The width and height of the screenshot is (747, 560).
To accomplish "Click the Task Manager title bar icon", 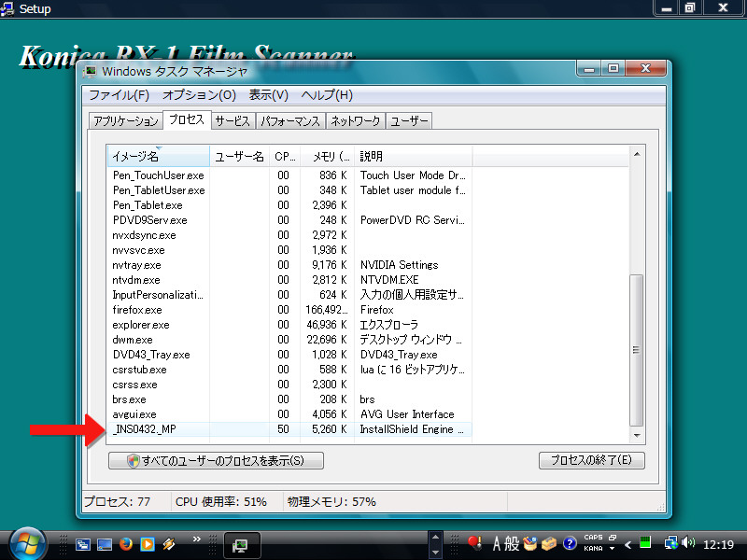I will click(x=90, y=70).
